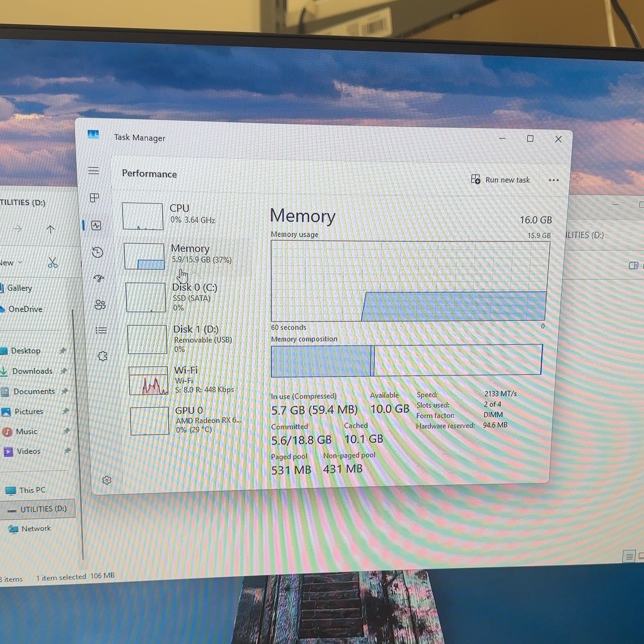
Task: Open the three-dot more options menu
Action: 554,180
